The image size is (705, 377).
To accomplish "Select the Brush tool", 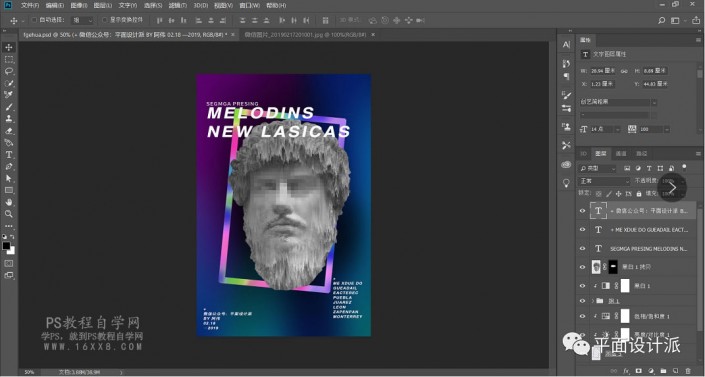I will coord(9,107).
